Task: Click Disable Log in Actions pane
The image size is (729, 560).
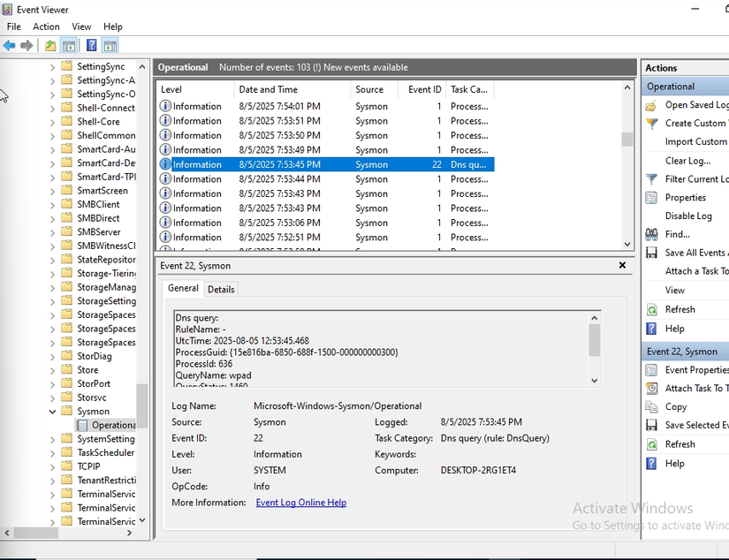Action: pyautogui.click(x=688, y=216)
